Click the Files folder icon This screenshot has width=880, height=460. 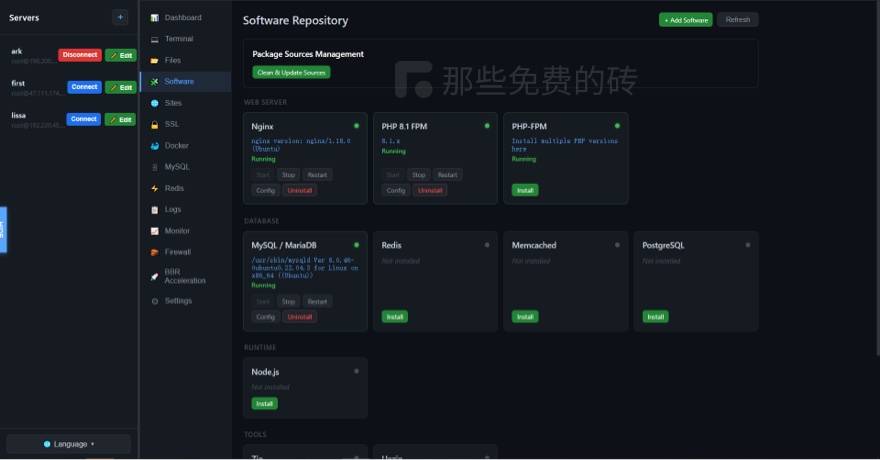[155, 61]
